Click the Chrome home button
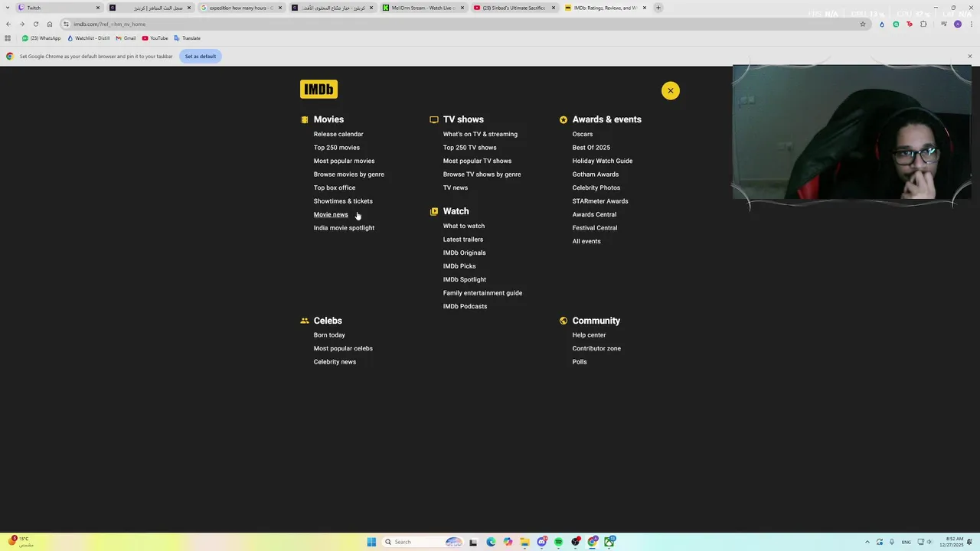This screenshot has width=980, height=551. coord(50,24)
